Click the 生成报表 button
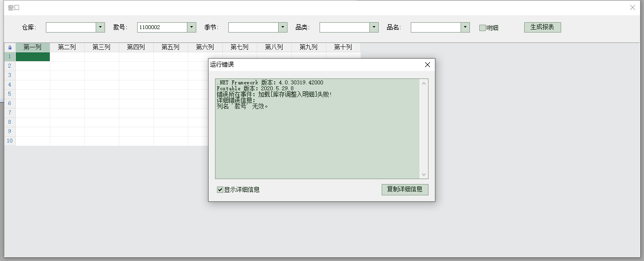Screen dimensions: 644x261 pos(542,27)
